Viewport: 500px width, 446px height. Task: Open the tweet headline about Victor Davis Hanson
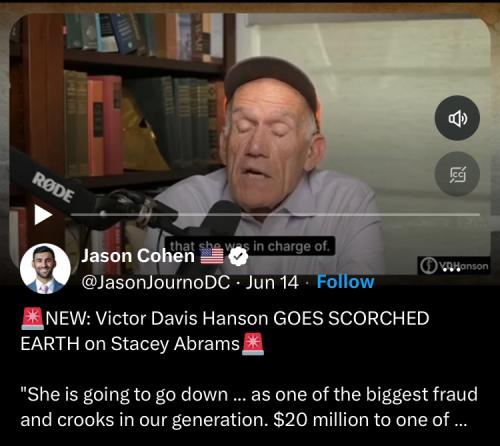click(225, 331)
